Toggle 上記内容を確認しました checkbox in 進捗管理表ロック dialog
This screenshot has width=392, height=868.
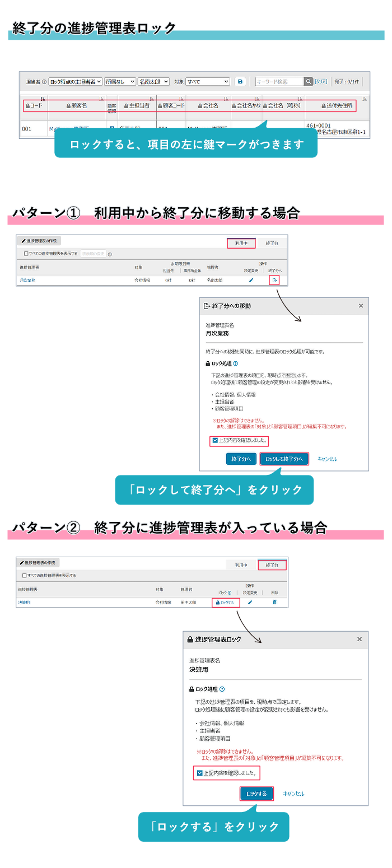[x=200, y=773]
